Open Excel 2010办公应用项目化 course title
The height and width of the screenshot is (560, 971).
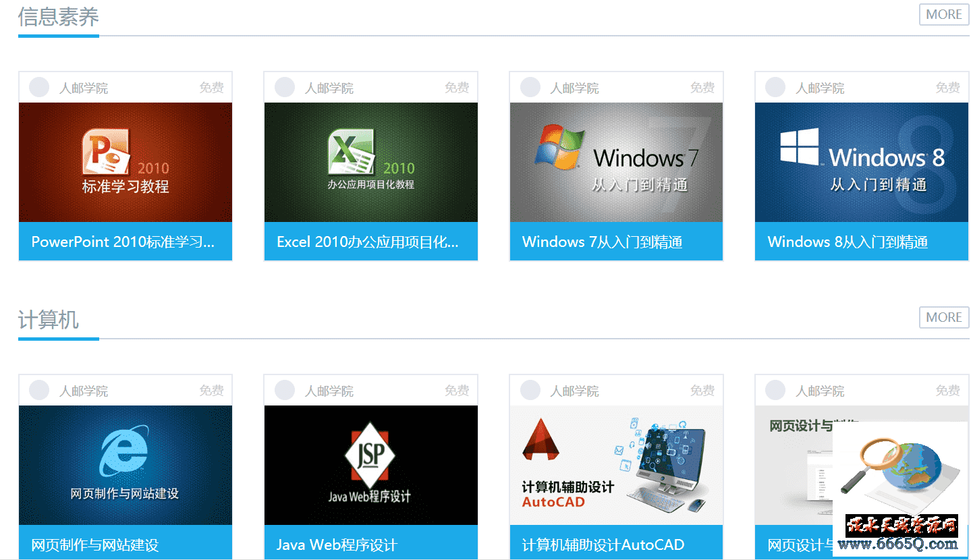(x=368, y=242)
